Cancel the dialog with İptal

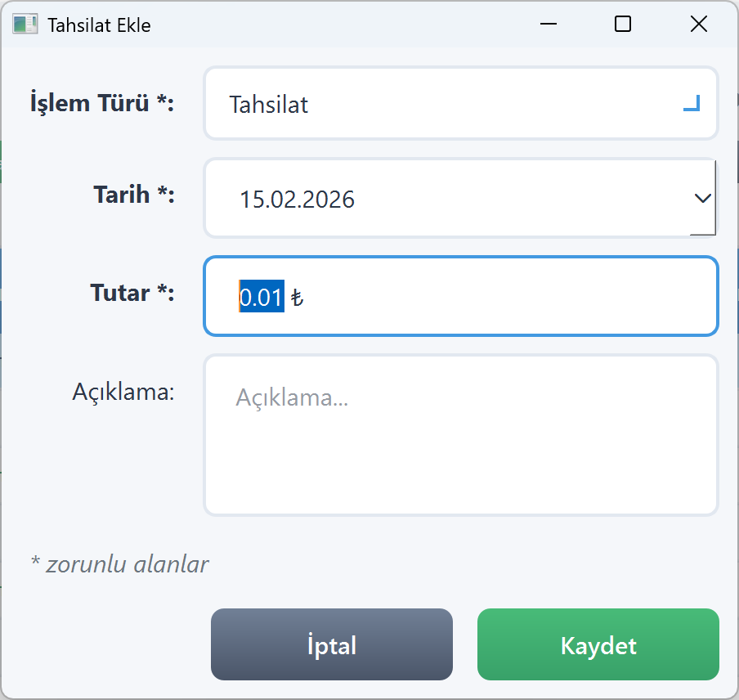(331, 644)
